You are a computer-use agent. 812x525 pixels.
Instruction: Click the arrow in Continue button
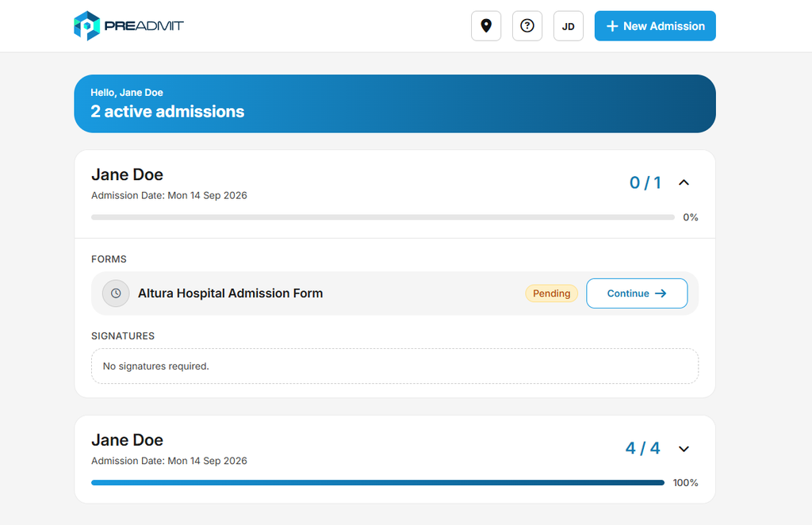point(661,293)
